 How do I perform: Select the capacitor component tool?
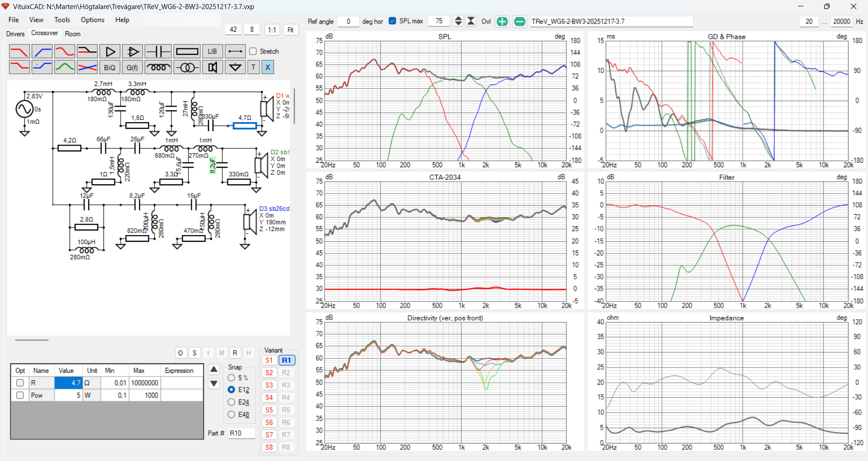coord(158,52)
